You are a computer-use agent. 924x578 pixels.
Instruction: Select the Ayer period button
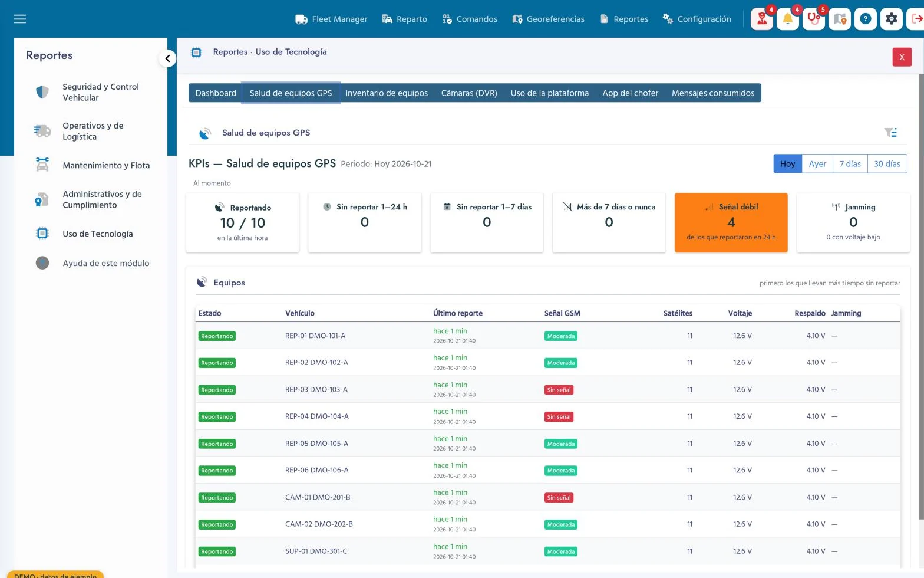click(x=817, y=164)
